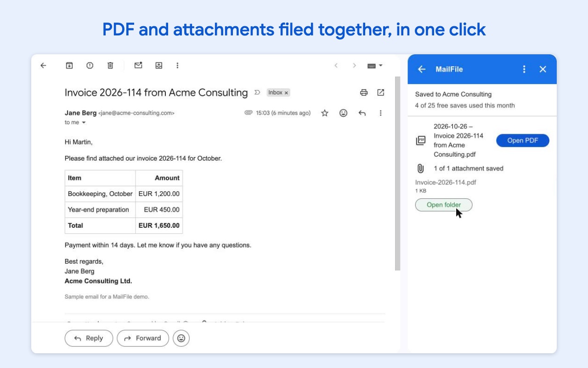
Task: Click the attachment paperclip icon by timestamp
Action: pyautogui.click(x=249, y=113)
